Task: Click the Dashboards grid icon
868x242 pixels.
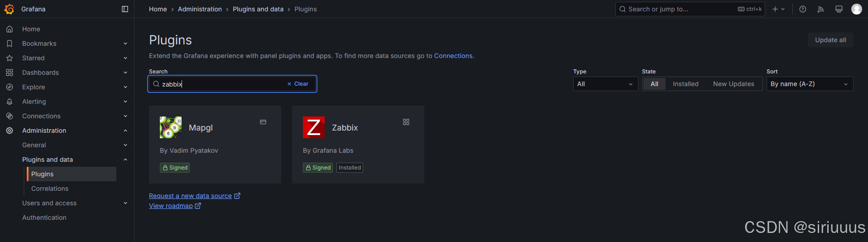Action: coord(10,73)
